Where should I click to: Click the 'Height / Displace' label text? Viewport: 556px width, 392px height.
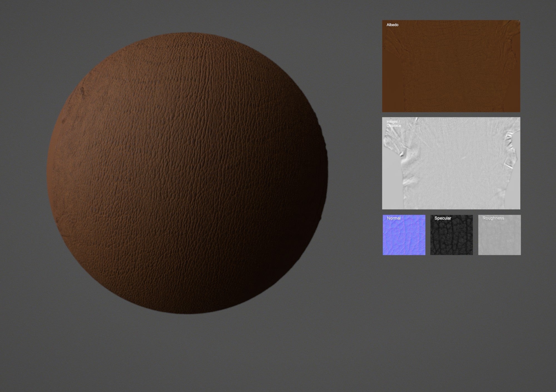394,124
